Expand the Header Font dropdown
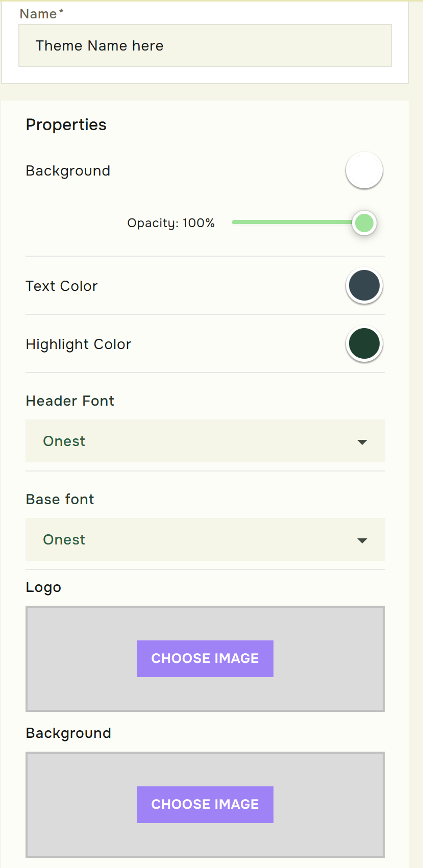Image resolution: width=423 pixels, height=868 pixels. tap(194, 441)
